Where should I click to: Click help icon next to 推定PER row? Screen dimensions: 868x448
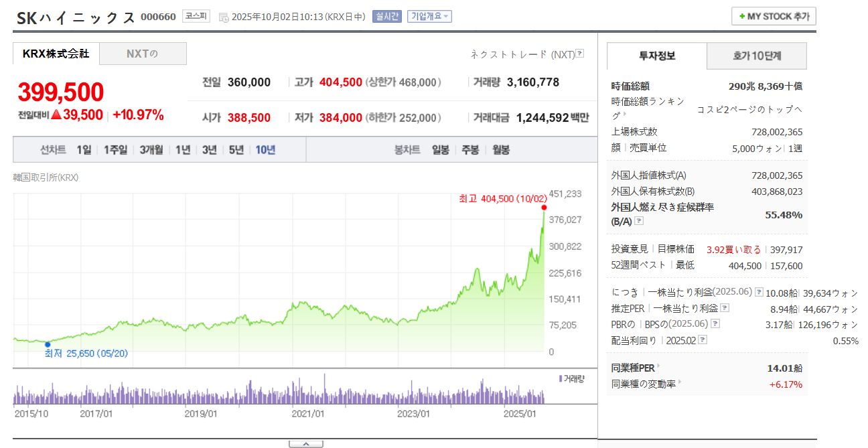(725, 308)
